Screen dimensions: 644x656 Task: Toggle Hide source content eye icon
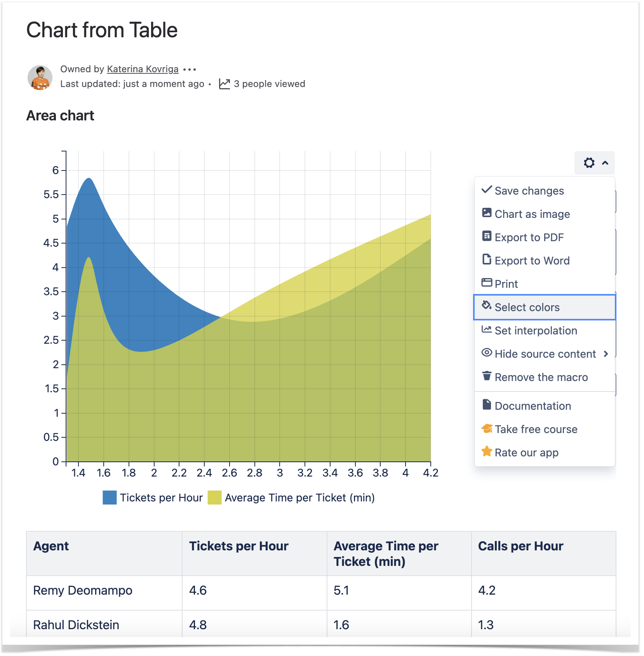coord(486,353)
